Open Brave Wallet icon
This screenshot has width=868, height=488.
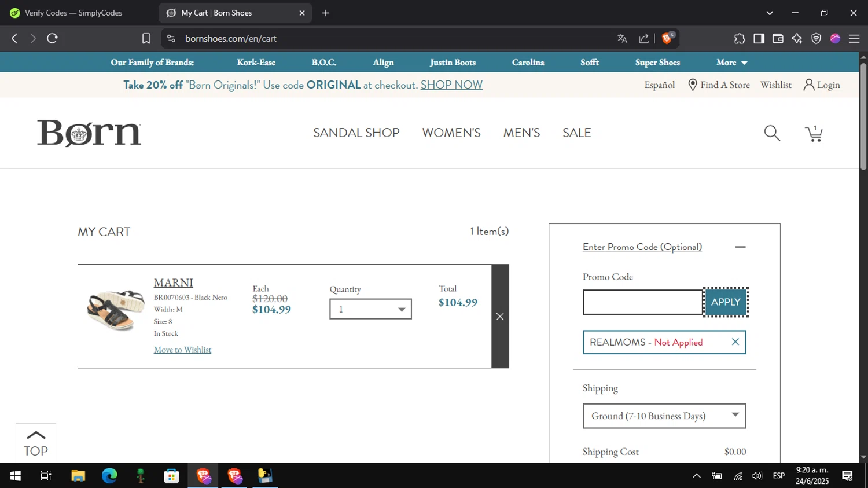pyautogui.click(x=778, y=38)
